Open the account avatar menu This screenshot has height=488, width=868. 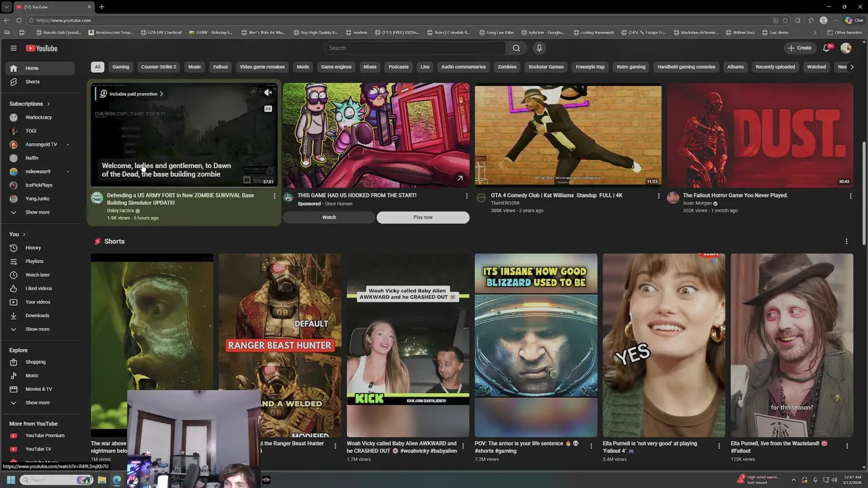pos(846,48)
